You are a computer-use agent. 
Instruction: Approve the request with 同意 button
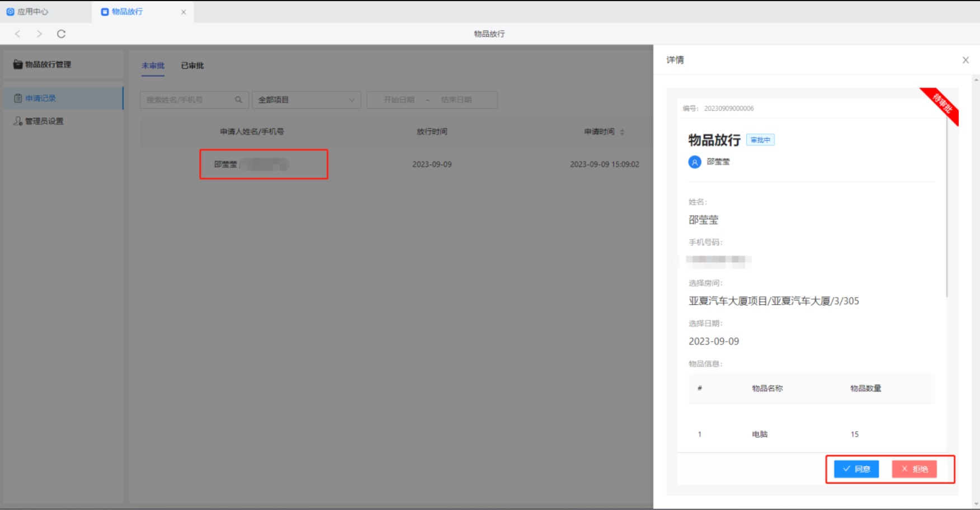[x=856, y=469]
